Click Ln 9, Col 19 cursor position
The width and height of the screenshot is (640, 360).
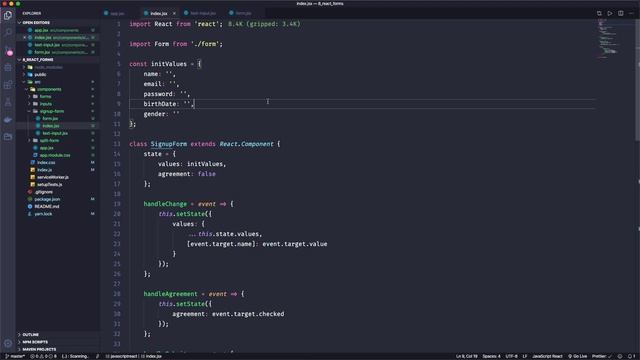pyautogui.click(x=466, y=356)
